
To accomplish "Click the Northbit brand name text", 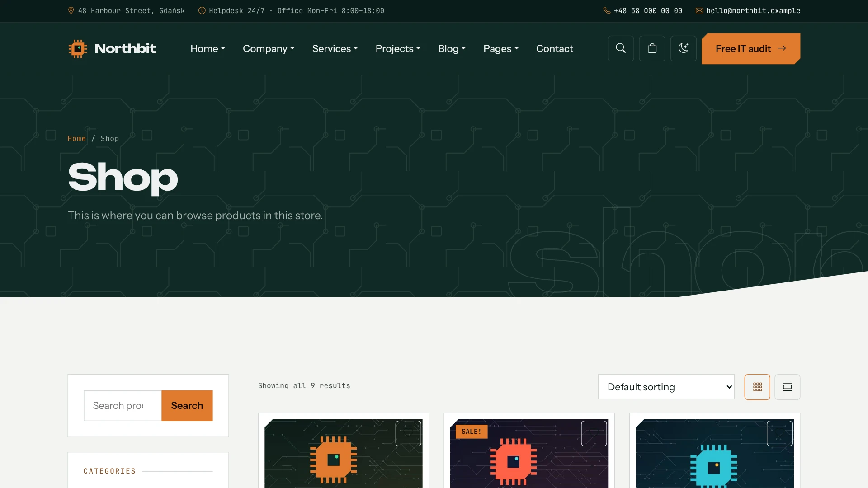I will pyautogui.click(x=125, y=48).
